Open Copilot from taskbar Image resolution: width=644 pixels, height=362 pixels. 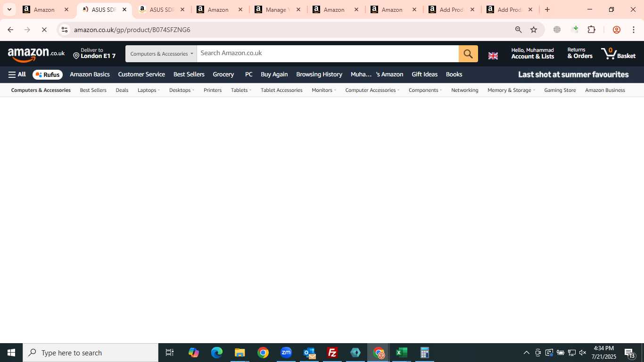193,353
